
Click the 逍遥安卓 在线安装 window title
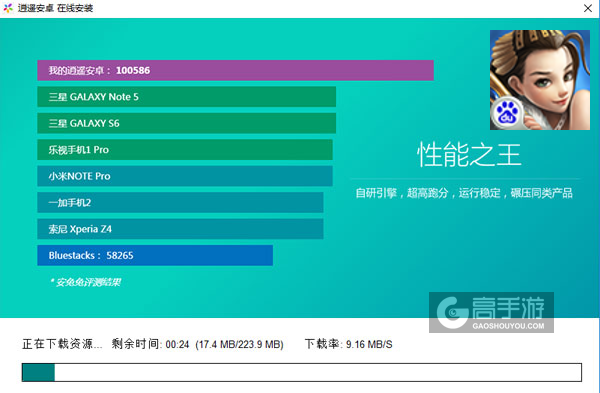55,8
